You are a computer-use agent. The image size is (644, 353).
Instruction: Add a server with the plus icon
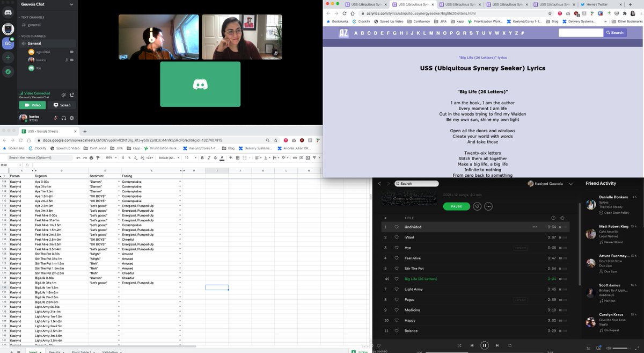tap(8, 57)
